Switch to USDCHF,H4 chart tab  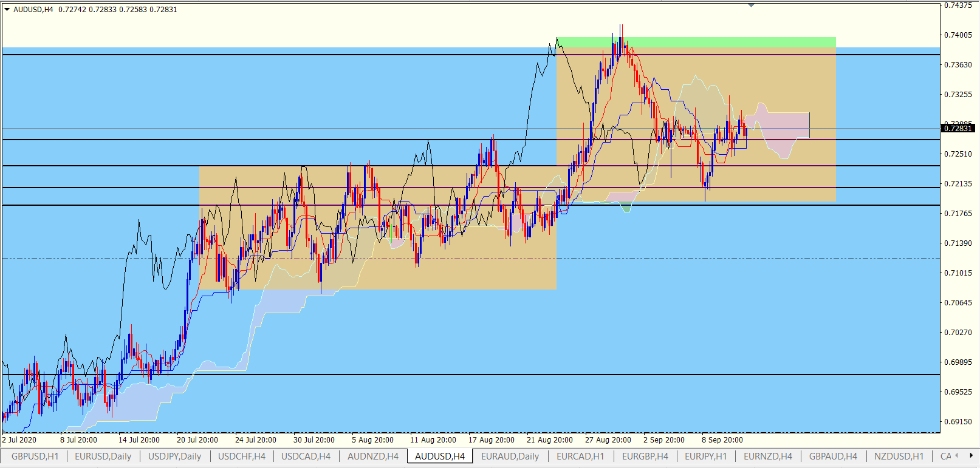click(241, 456)
